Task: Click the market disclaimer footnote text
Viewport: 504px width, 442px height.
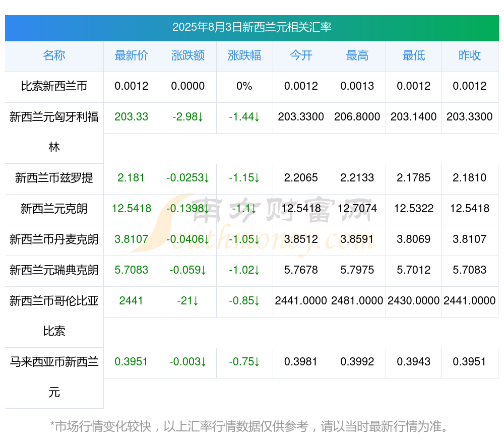Action: point(249,426)
